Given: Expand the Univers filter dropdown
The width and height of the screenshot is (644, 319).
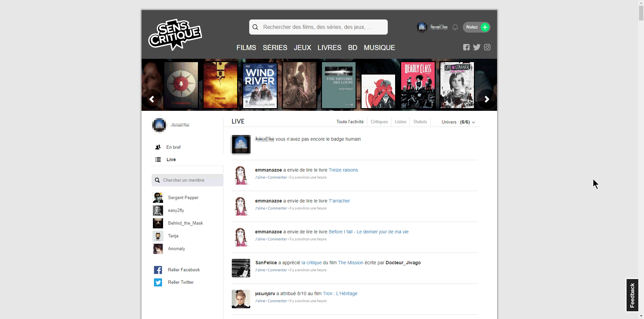Looking at the screenshot, I should tap(458, 122).
